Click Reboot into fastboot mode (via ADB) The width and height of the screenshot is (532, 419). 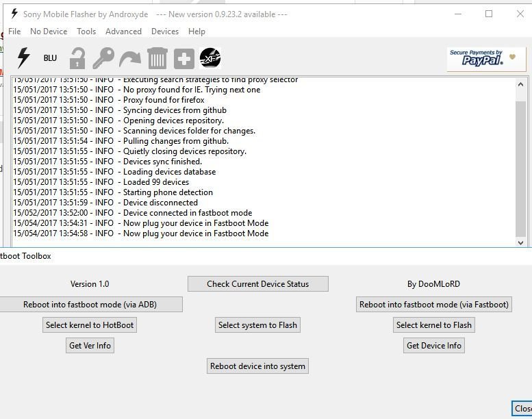tap(90, 305)
